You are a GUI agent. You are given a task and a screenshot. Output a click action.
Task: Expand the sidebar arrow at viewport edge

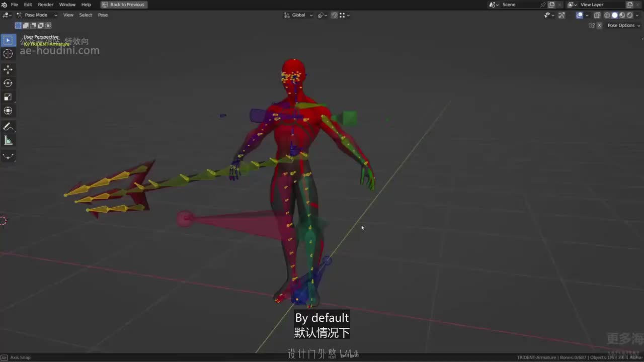click(641, 38)
